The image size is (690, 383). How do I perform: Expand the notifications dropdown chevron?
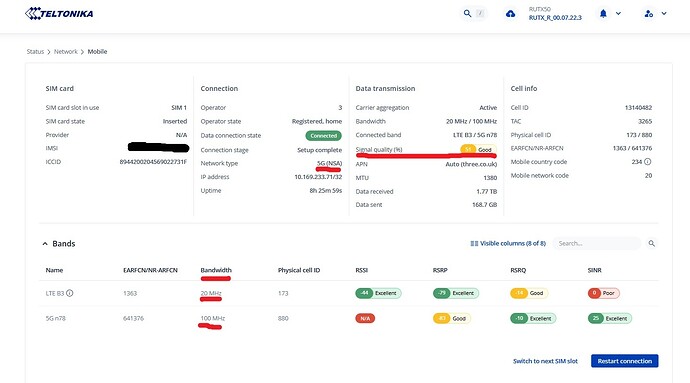coord(618,14)
